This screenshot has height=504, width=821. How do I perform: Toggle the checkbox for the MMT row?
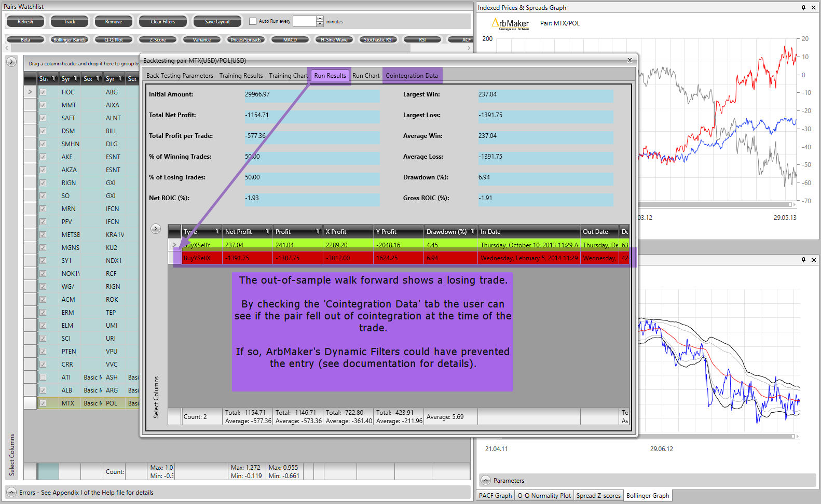tap(43, 105)
